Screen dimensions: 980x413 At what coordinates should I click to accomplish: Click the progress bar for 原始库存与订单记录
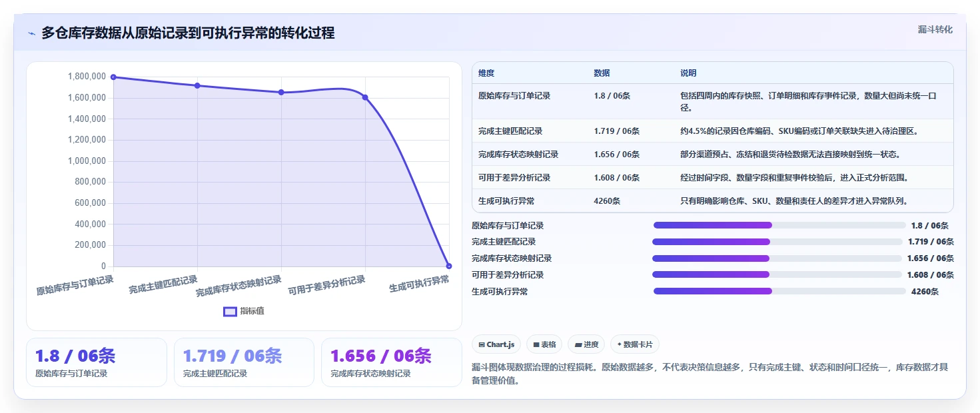click(779, 225)
